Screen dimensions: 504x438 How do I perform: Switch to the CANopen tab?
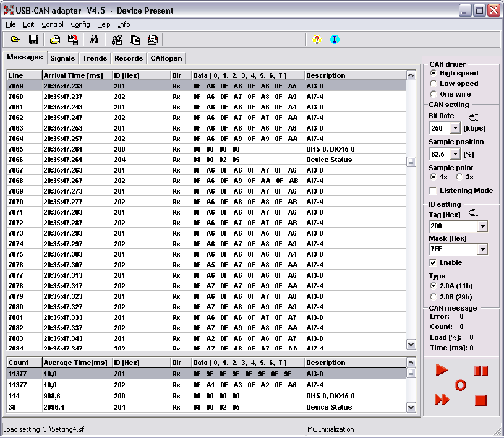166,58
